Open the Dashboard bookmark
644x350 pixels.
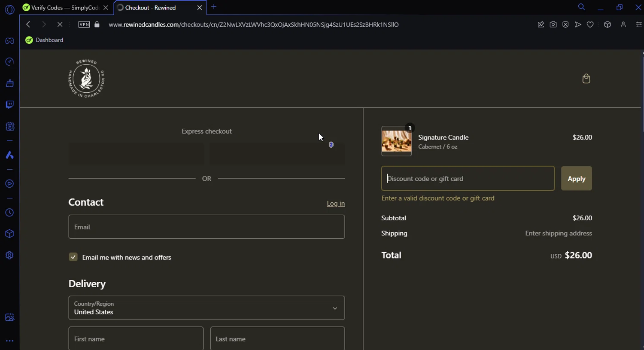pos(44,40)
